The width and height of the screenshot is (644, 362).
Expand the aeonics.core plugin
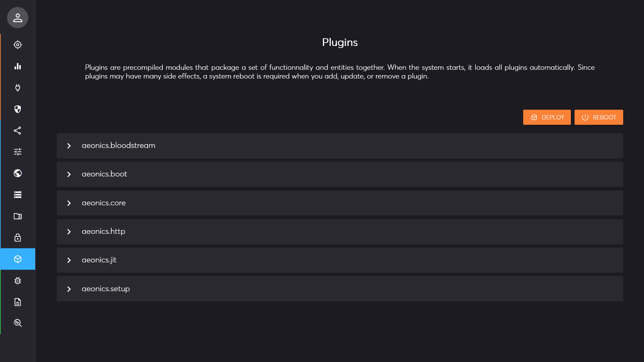[69, 203]
